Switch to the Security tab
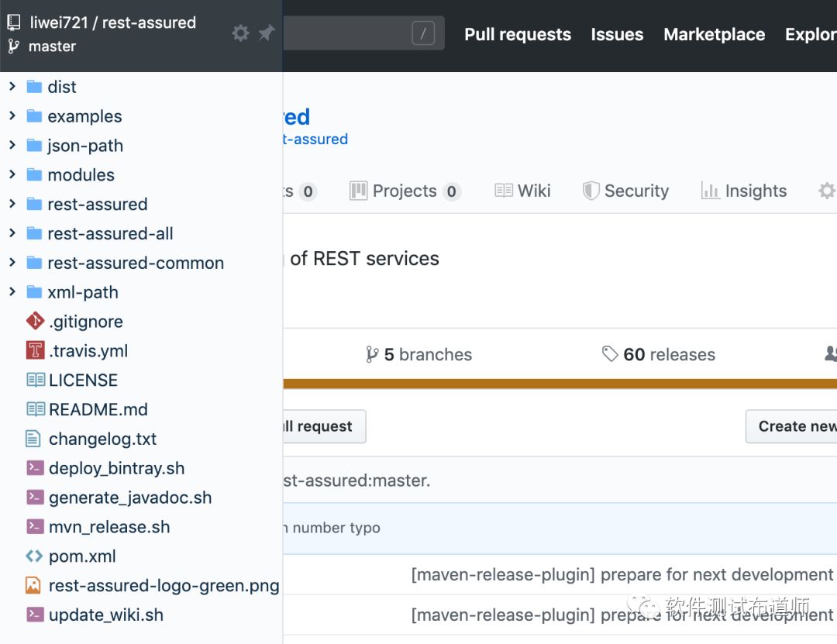 (625, 191)
